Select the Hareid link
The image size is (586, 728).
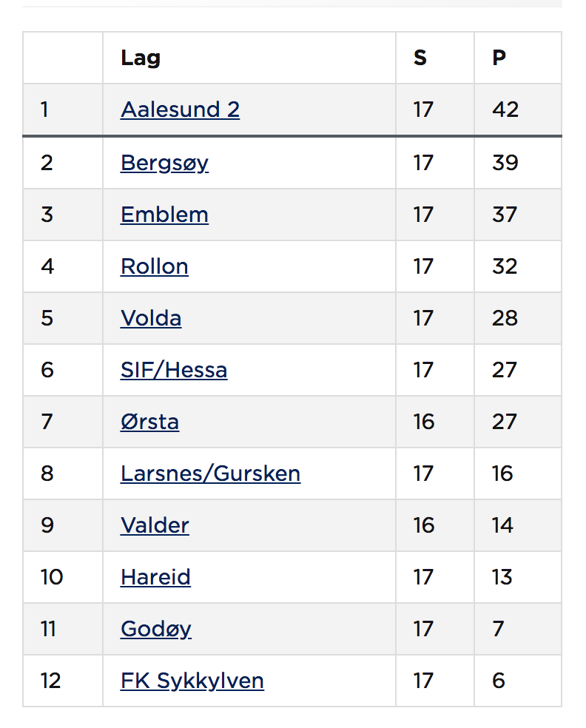(x=155, y=576)
